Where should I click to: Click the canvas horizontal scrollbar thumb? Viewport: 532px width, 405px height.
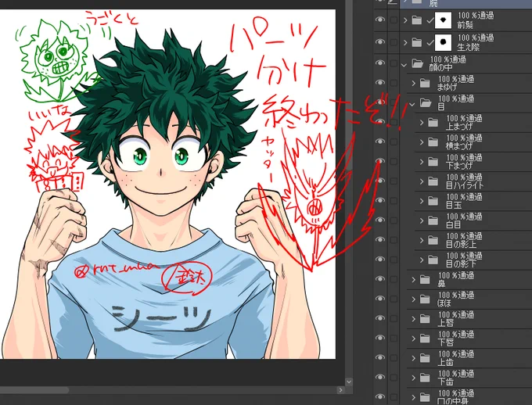[x=34, y=390]
